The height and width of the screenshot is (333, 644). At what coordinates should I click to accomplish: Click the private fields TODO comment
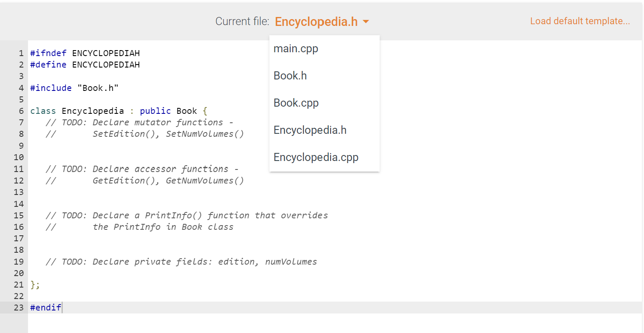181,262
